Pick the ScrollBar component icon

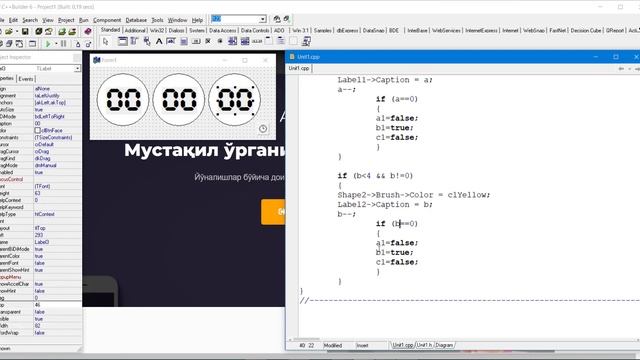pyautogui.click(x=257, y=41)
